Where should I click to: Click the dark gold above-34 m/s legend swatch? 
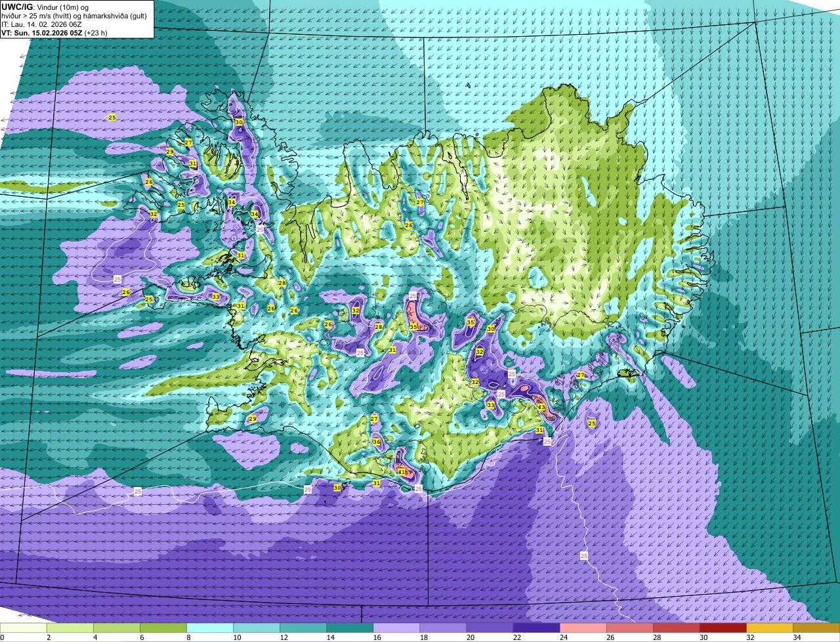(x=816, y=628)
